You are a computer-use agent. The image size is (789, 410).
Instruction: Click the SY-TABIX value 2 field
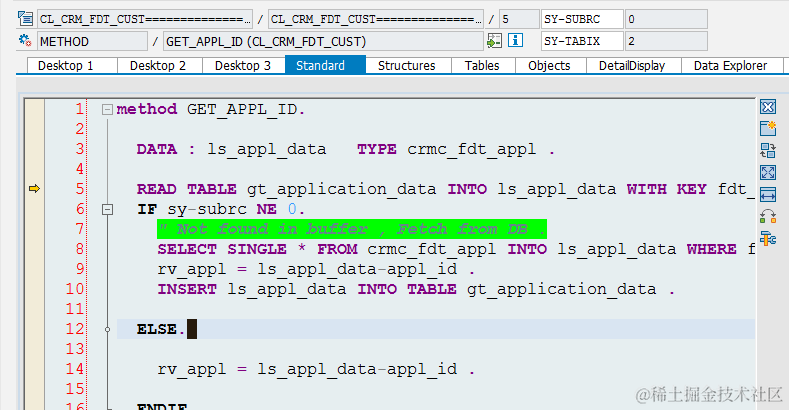point(666,41)
